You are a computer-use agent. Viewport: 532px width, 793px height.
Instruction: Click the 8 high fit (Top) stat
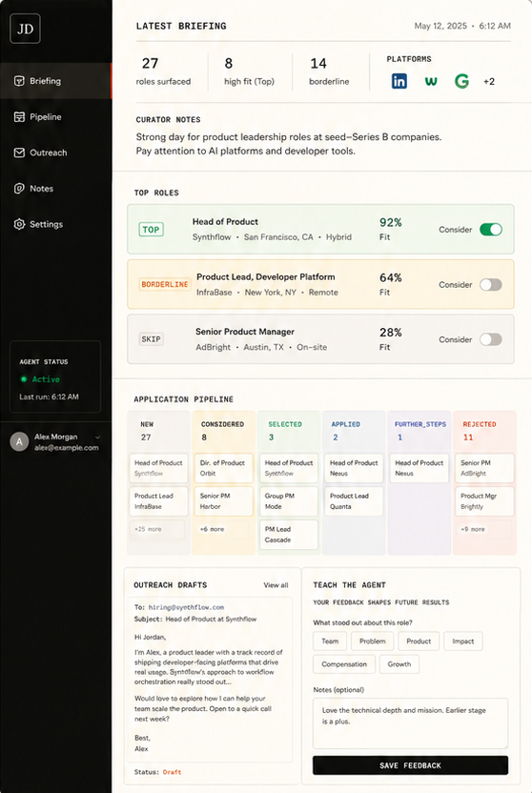point(249,71)
